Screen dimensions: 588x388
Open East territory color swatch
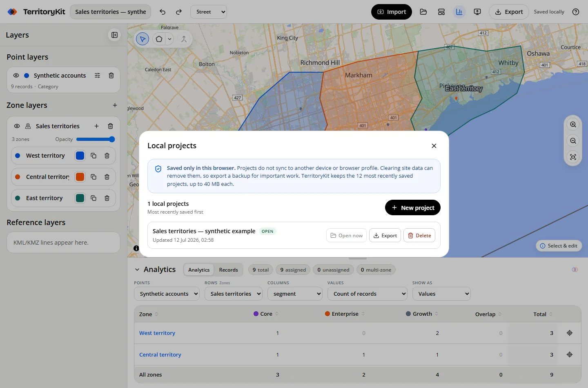coord(80,198)
